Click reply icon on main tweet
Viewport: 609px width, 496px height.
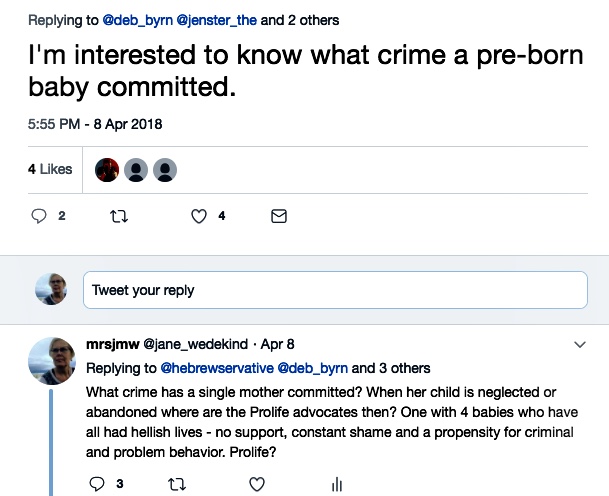40,215
